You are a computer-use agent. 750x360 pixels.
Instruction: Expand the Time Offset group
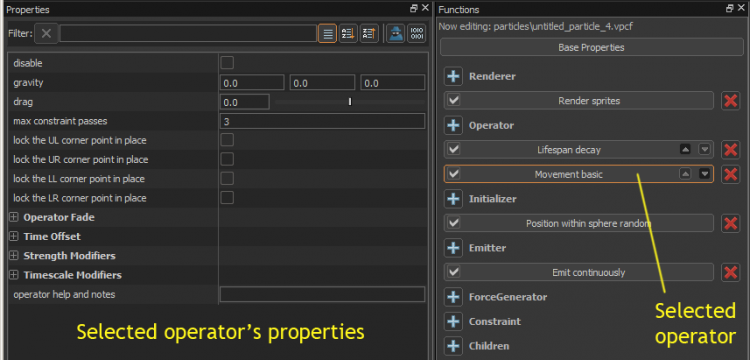pyautogui.click(x=14, y=236)
